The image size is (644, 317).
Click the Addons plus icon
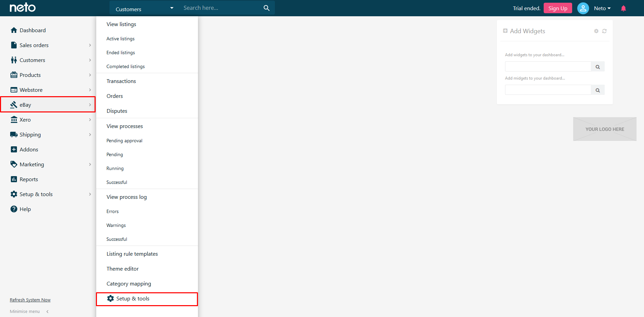(x=14, y=149)
